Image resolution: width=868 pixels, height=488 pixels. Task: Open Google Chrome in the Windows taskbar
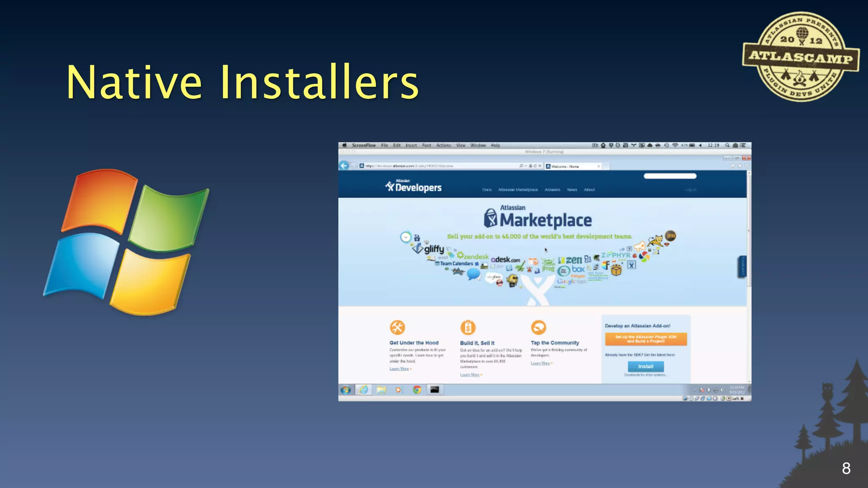click(417, 390)
